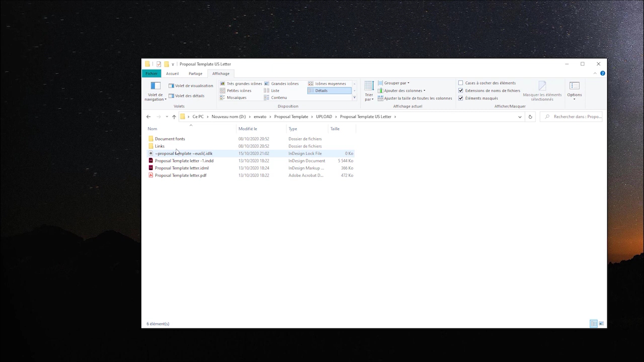Viewport: 644px width, 362px height.
Task: Click the Adobe Acrobat D... type cell
Action: tap(306, 175)
